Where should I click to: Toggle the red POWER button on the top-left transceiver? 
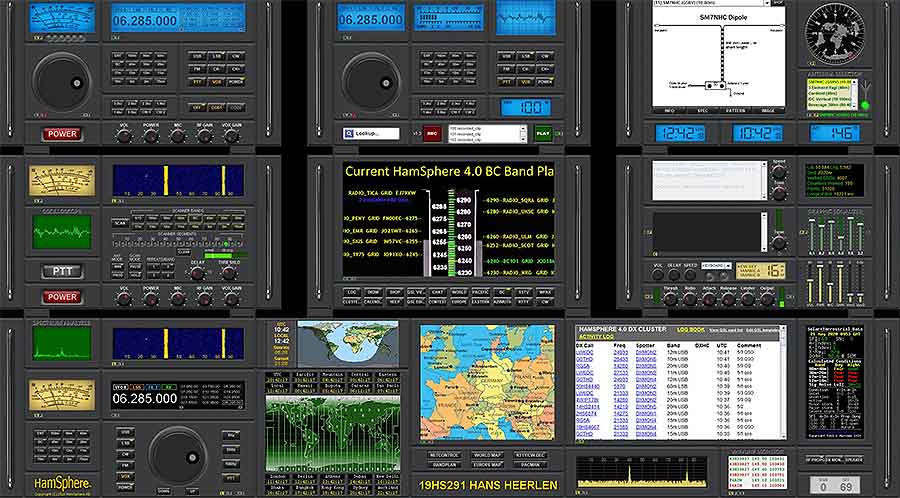pyautogui.click(x=62, y=134)
